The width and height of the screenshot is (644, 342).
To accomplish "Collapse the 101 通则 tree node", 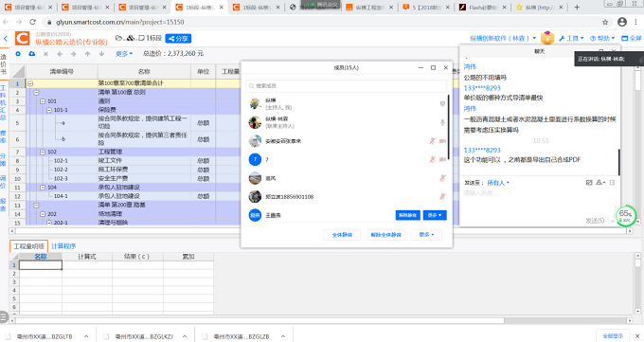I will point(43,101).
